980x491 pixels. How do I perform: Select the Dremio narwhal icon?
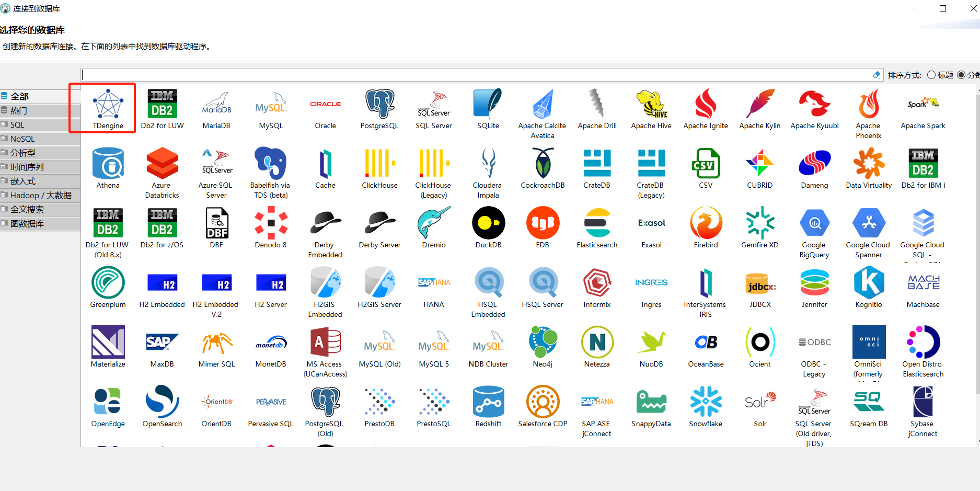pyautogui.click(x=434, y=223)
